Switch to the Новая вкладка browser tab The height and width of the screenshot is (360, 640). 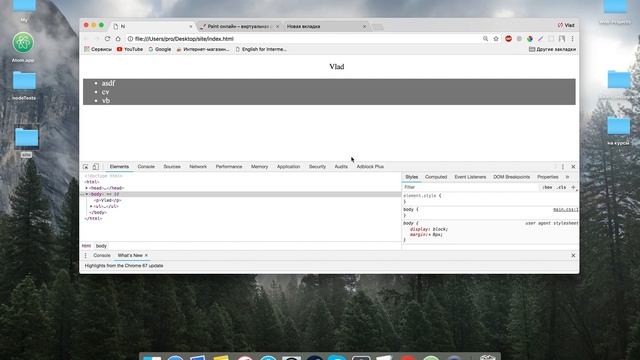coord(324,27)
